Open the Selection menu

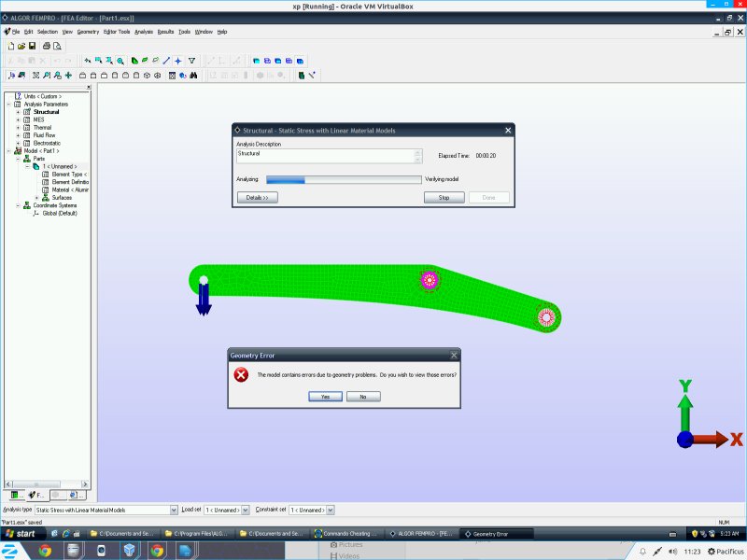coord(48,32)
